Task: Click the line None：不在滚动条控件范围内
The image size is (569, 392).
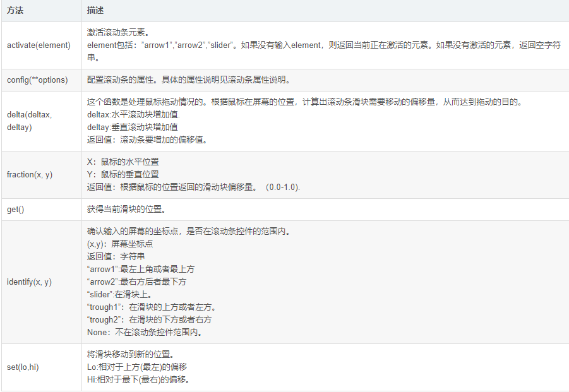Action: (x=145, y=333)
